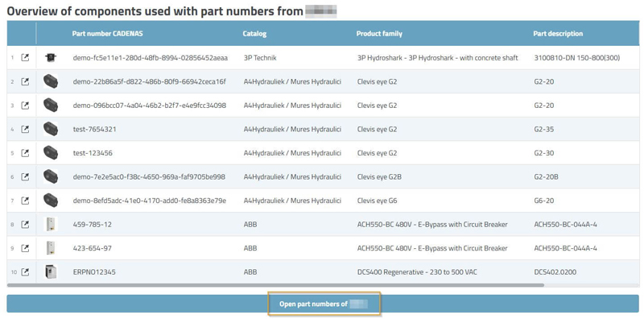This screenshot has width=644, height=319.
Task: Click ABB catalog cell in ERPNO12345 row
Action: click(250, 272)
